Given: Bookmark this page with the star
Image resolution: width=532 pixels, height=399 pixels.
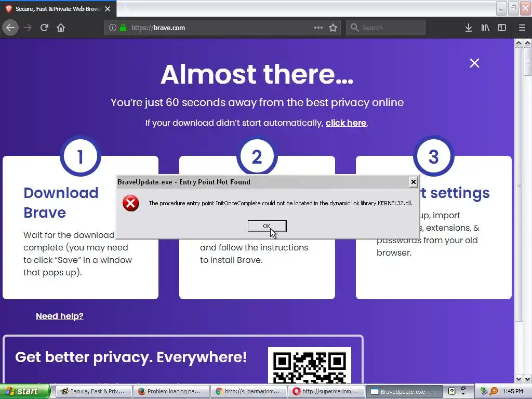Looking at the screenshot, I should [x=333, y=28].
